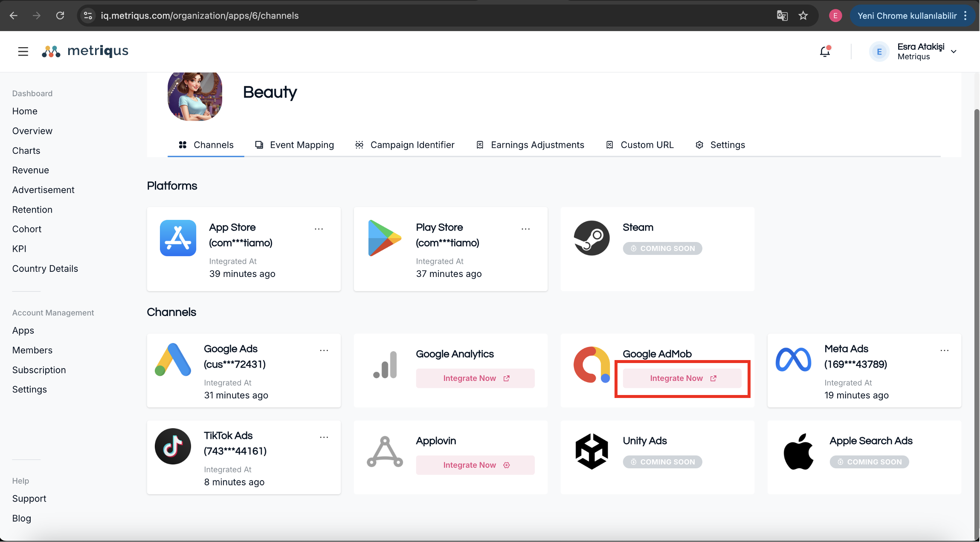Click the Google Analytics channel icon
The image size is (980, 542).
coord(385,365)
